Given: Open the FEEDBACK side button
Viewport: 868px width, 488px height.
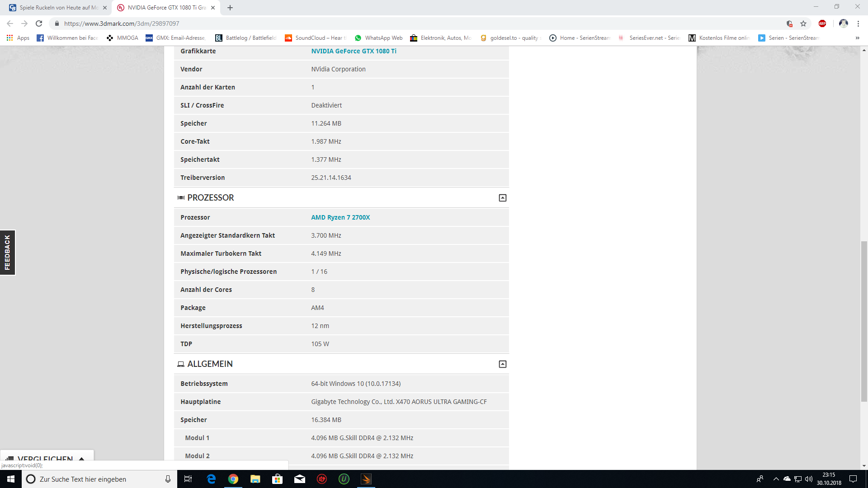Looking at the screenshot, I should tap(7, 253).
